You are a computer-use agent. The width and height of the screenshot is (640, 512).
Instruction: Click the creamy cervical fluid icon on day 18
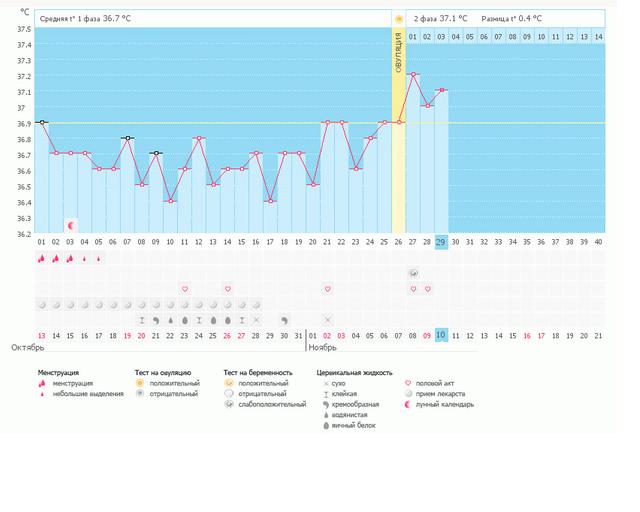pos(284,320)
